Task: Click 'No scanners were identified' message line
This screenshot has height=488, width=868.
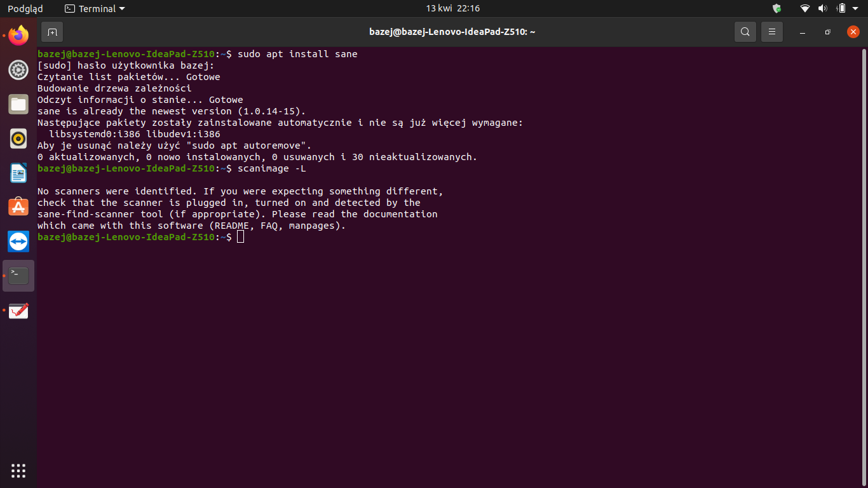Action: (x=240, y=191)
